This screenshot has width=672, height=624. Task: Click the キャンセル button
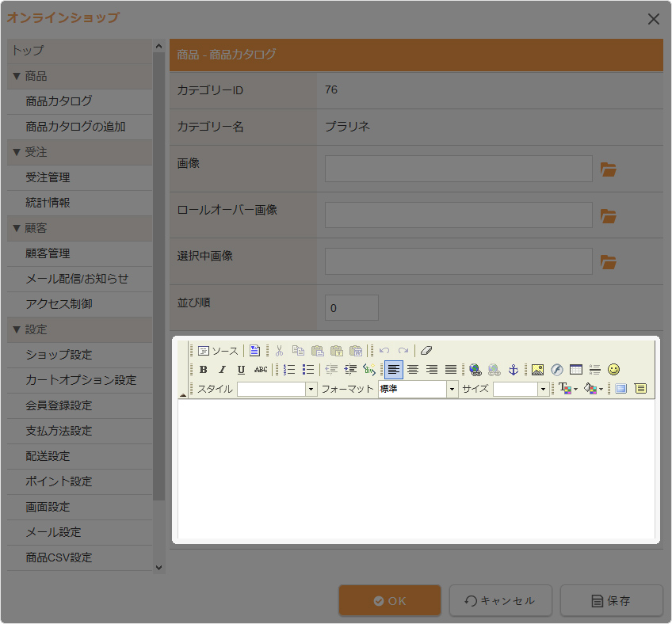500,601
